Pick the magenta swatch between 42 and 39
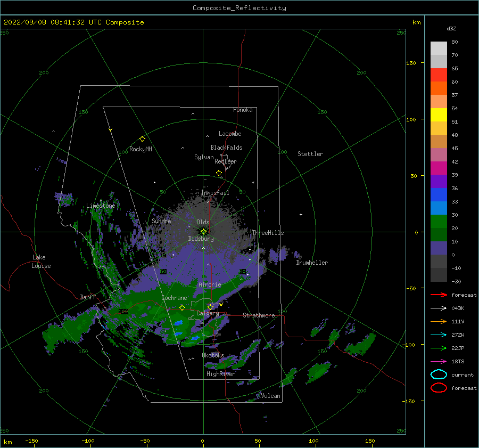The image size is (479, 448). [x=439, y=168]
